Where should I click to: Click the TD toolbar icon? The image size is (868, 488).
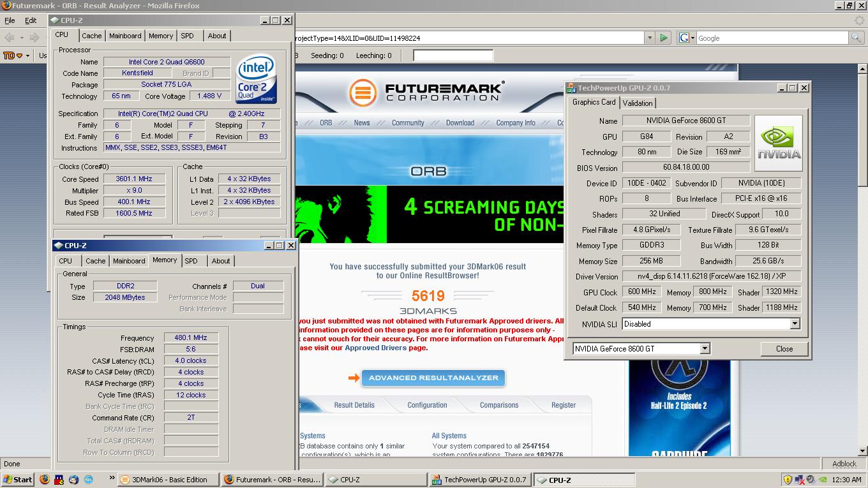pos(9,55)
